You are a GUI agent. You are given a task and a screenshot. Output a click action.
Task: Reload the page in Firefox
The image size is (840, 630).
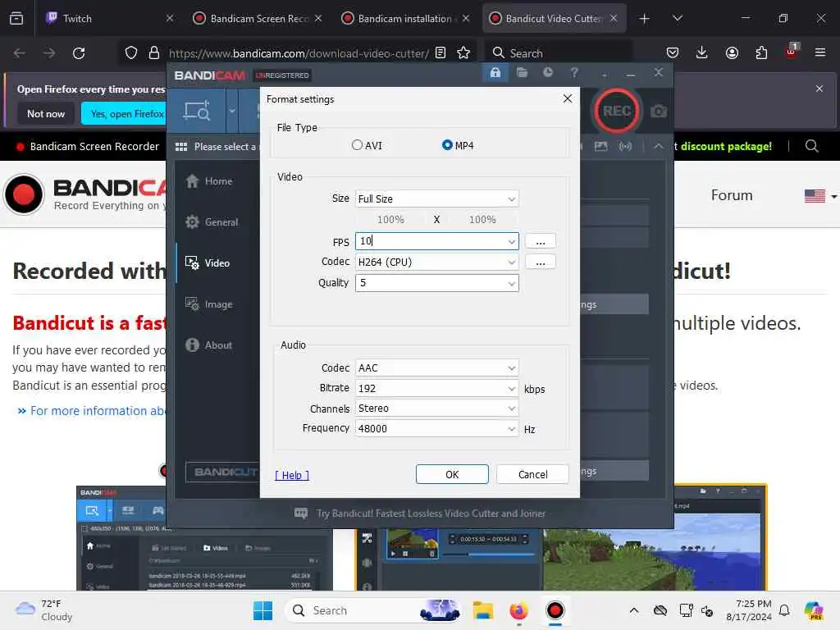pyautogui.click(x=79, y=53)
